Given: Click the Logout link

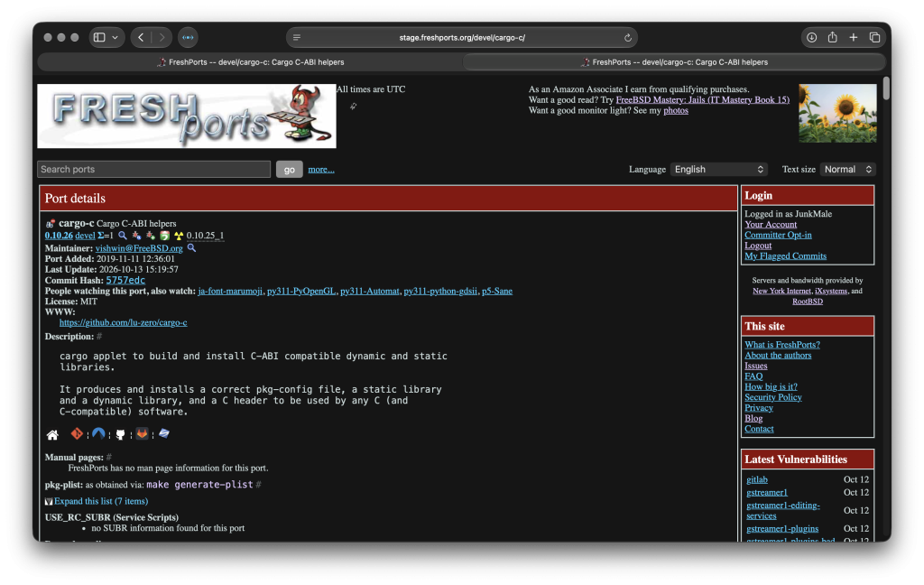Looking at the screenshot, I should click(x=758, y=246).
